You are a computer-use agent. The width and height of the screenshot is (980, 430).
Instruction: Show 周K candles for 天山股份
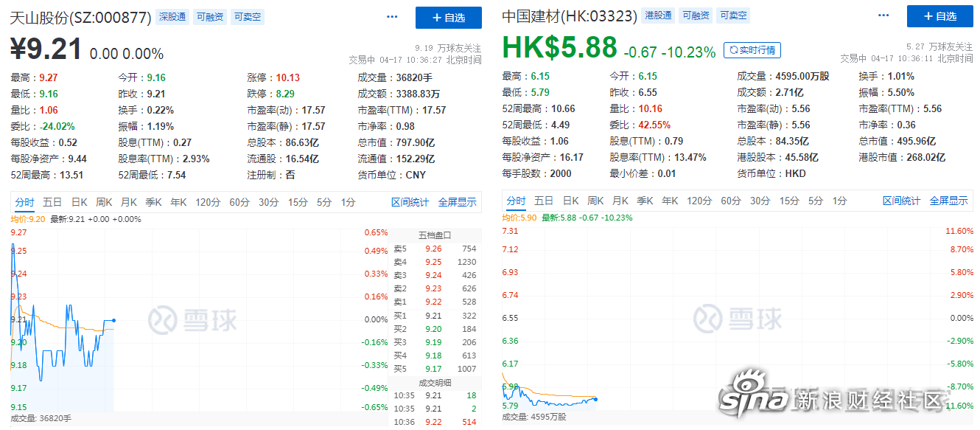point(104,202)
